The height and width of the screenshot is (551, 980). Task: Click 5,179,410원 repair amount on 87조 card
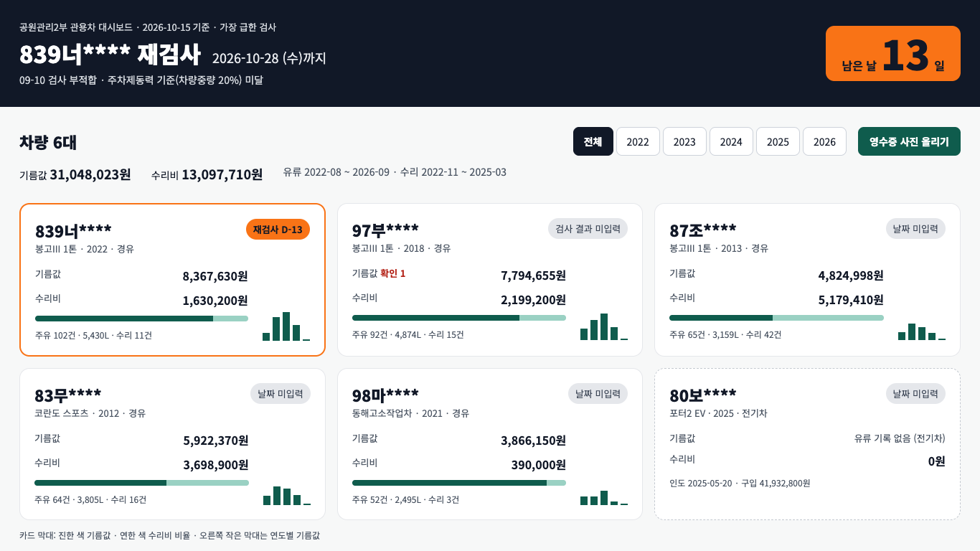click(x=851, y=300)
